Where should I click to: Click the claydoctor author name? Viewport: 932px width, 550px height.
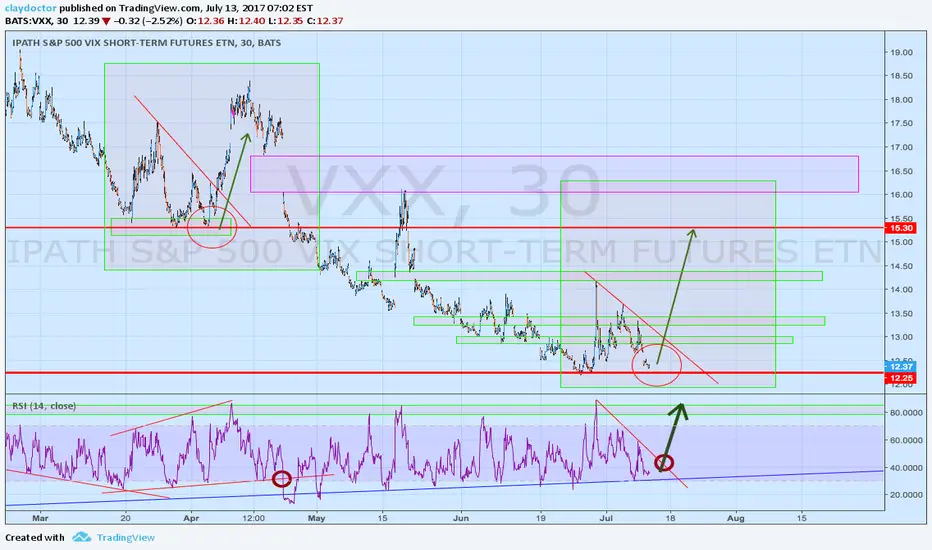[x=31, y=8]
